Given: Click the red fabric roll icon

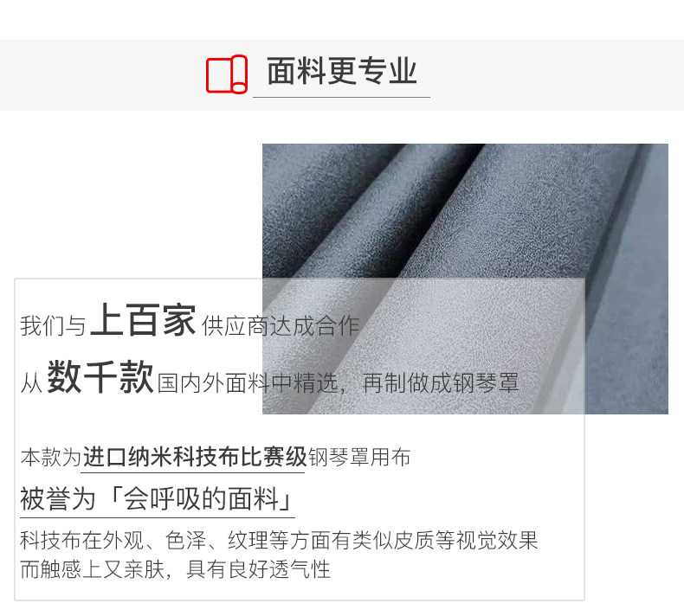Looking at the screenshot, I should [x=226, y=74].
